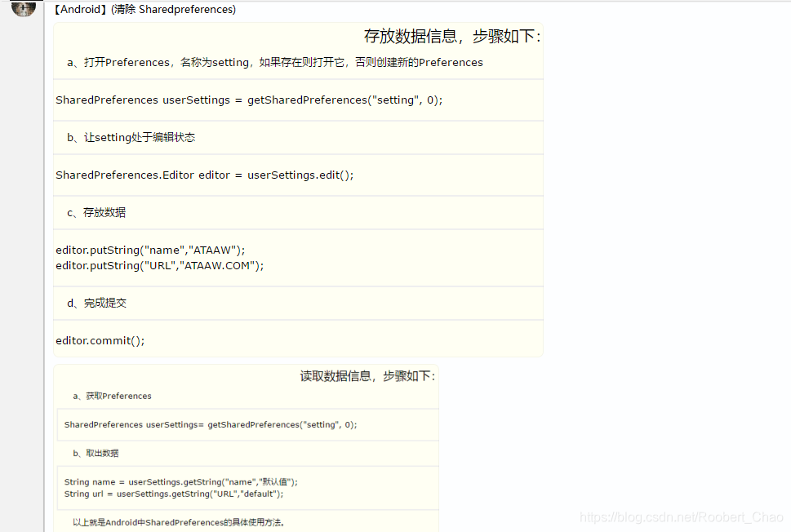Click step 'a、获取Preferences'
This screenshot has width=791, height=532.
pyautogui.click(x=112, y=396)
